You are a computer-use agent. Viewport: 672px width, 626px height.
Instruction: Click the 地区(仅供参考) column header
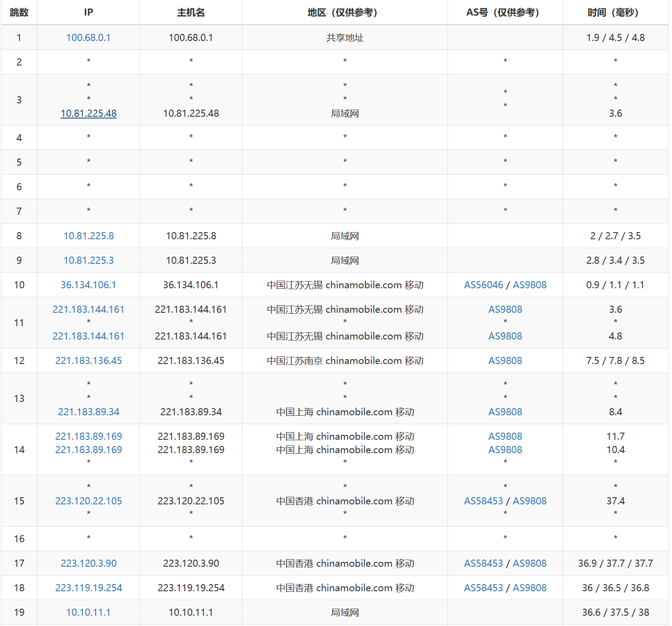(345, 12)
